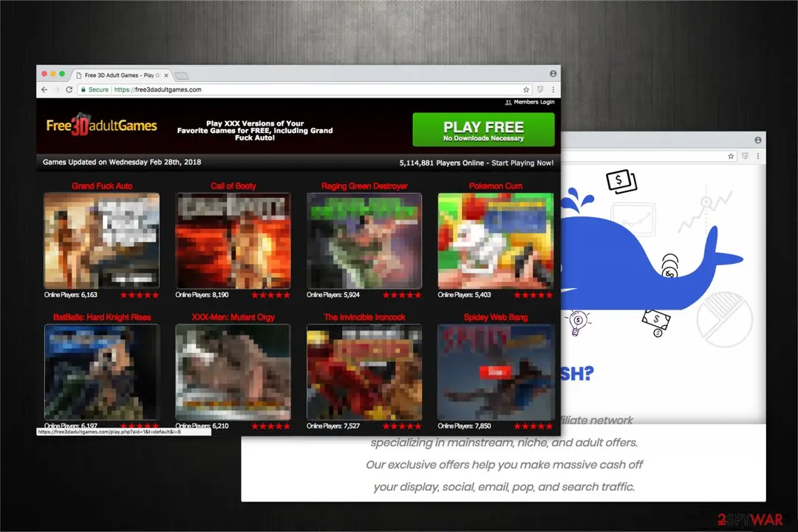Open the Spidey Web Bang game thumbnail

click(496, 372)
